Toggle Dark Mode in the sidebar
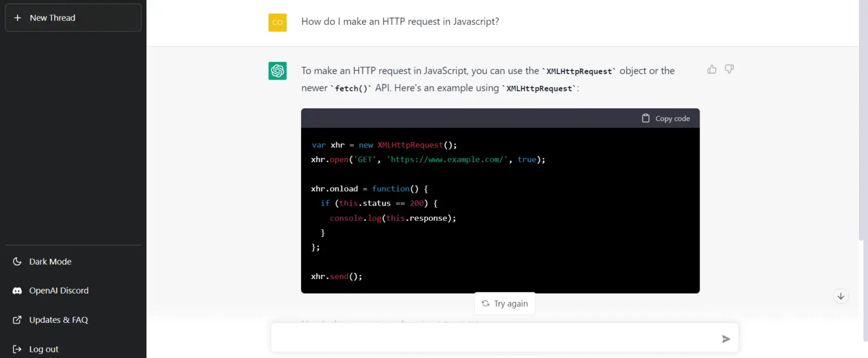 (x=50, y=261)
